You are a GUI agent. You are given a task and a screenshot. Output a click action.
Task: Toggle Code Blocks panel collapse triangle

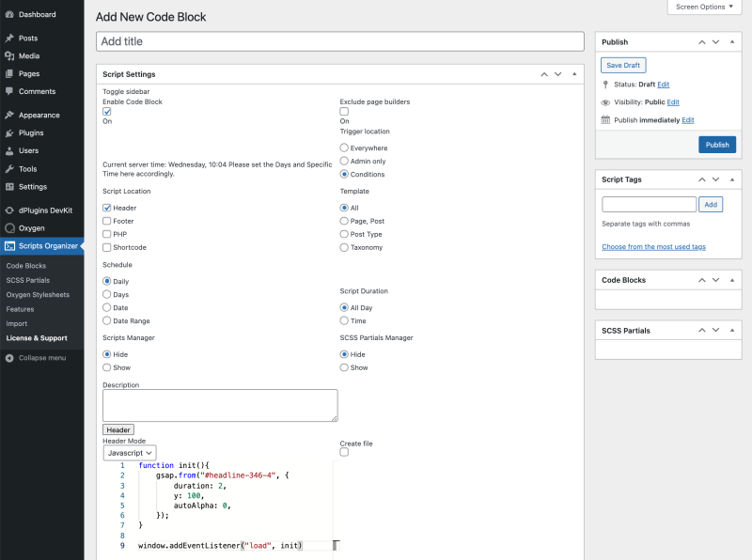[x=732, y=280]
